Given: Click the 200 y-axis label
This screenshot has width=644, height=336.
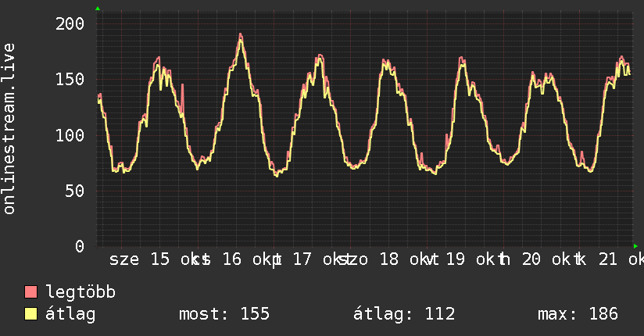Looking at the screenshot, I should pos(70,23).
